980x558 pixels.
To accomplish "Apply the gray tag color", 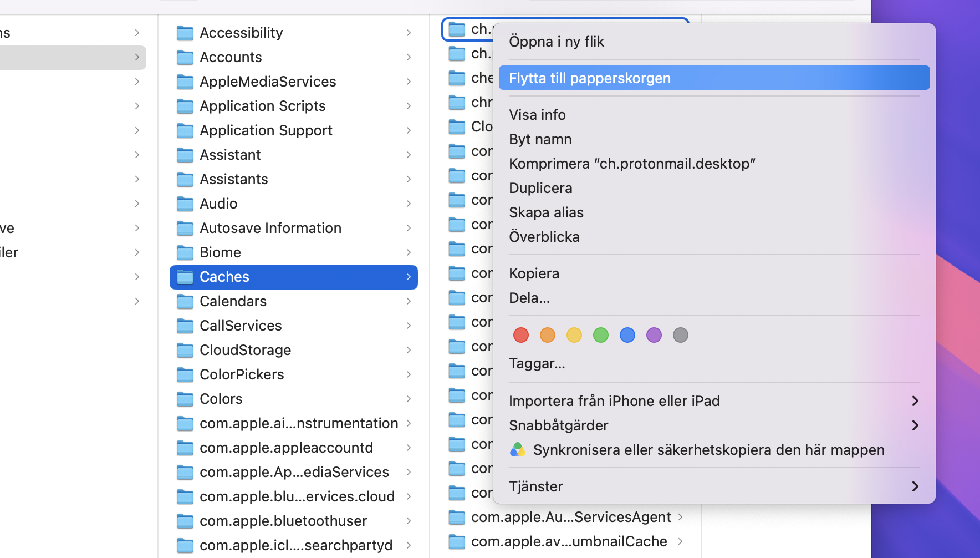I will pyautogui.click(x=681, y=335).
